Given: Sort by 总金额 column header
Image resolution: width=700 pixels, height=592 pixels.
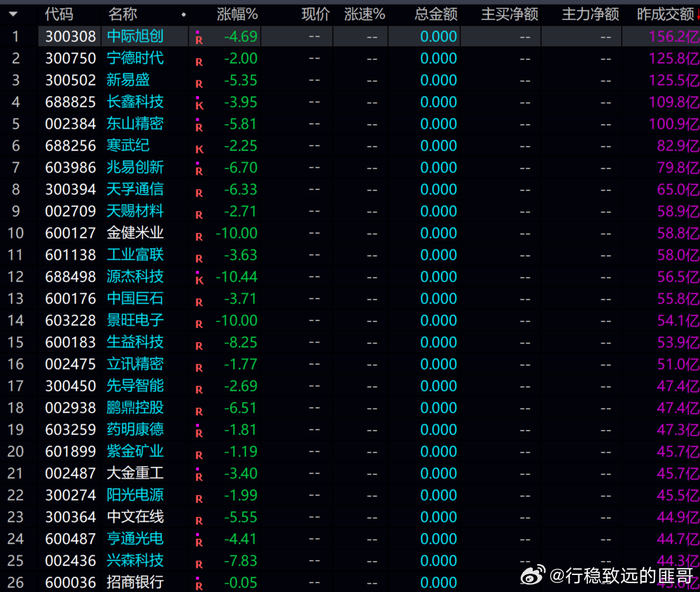Looking at the screenshot, I should click(x=436, y=15).
